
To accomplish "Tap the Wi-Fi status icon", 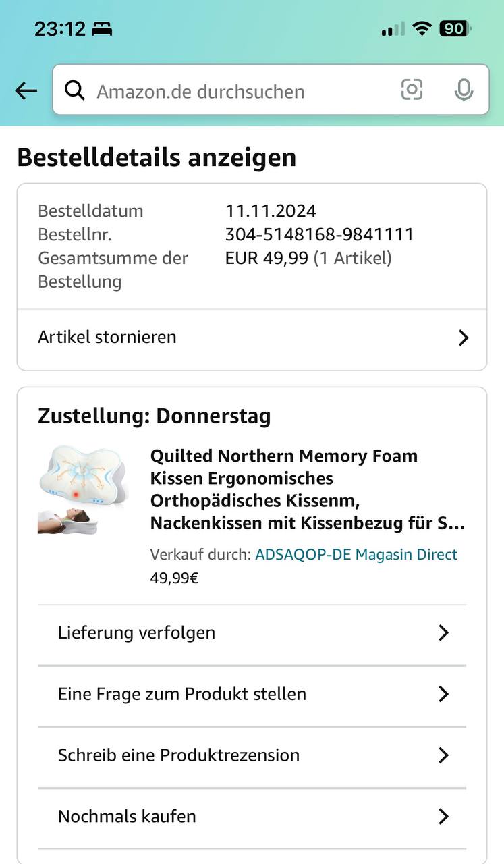I will (422, 29).
